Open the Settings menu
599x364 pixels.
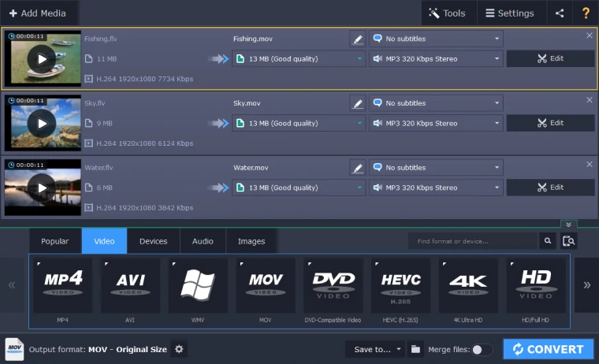click(512, 13)
